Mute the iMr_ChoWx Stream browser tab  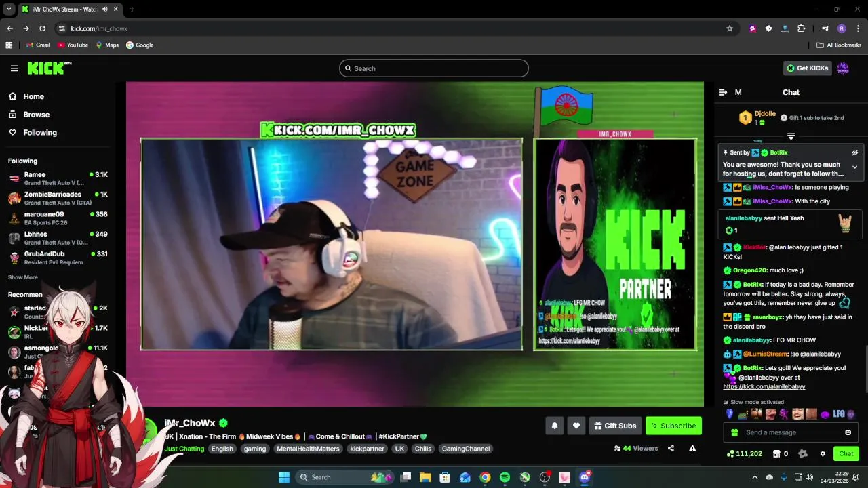pyautogui.click(x=105, y=9)
